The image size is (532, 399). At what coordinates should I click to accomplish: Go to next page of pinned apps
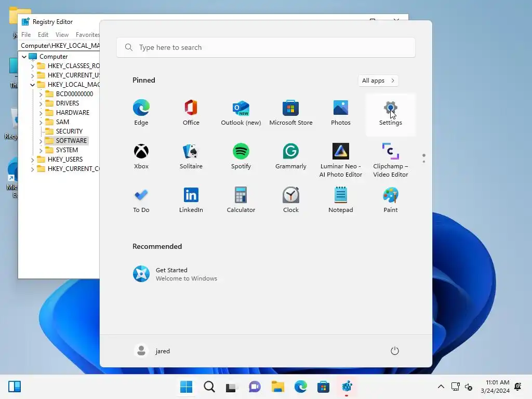(424, 162)
